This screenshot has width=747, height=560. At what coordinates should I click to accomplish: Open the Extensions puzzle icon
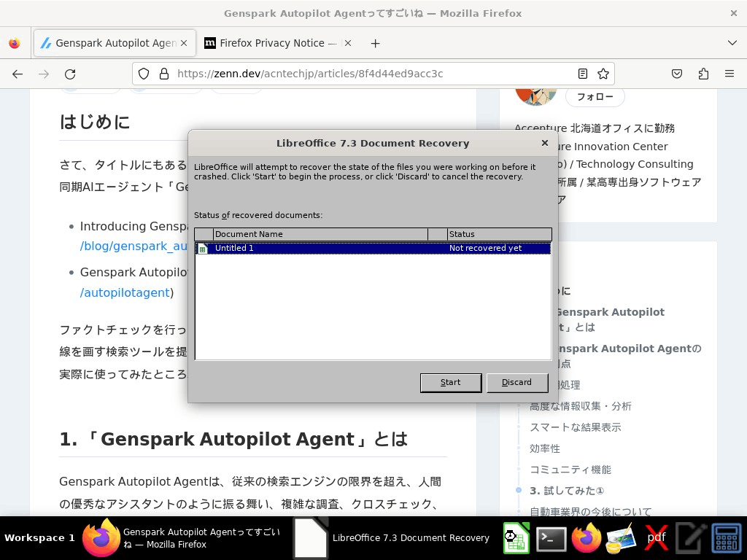703,74
